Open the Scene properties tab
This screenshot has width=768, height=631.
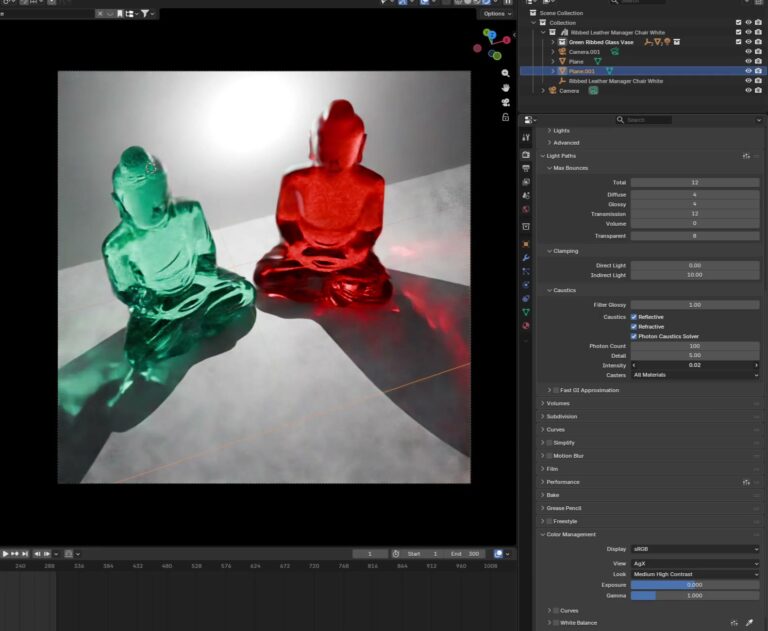click(x=526, y=195)
